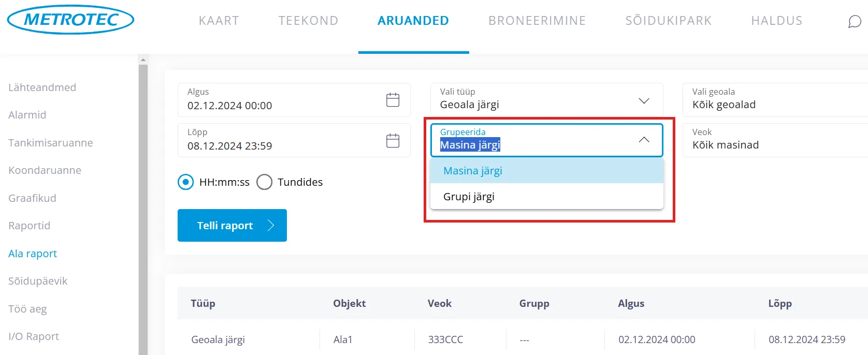Viewport: 868px width, 355px height.
Task: Open the Tankimisaruanne sidebar link
Action: click(51, 143)
